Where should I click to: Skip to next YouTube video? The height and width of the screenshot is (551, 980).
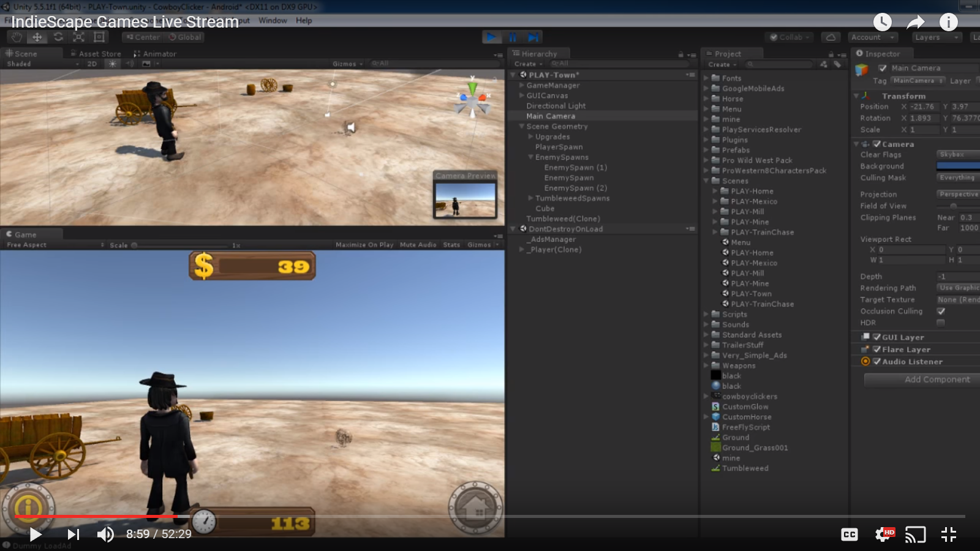[73, 534]
